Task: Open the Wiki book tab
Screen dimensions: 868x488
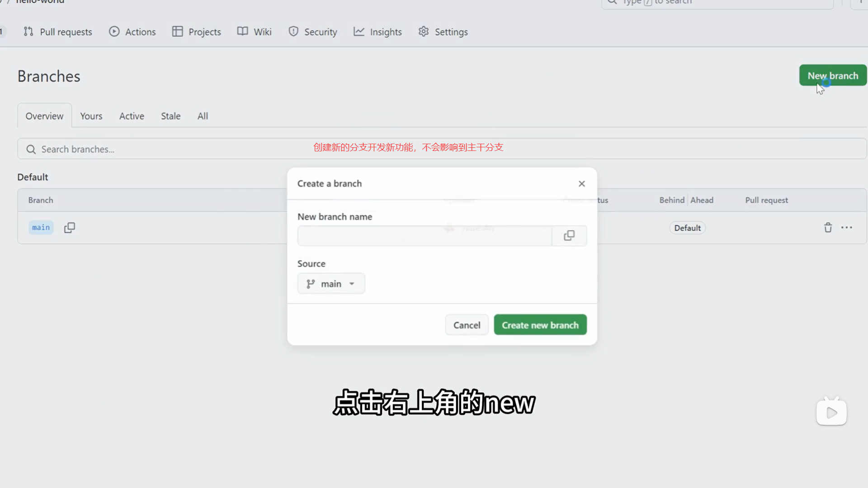Action: click(255, 32)
